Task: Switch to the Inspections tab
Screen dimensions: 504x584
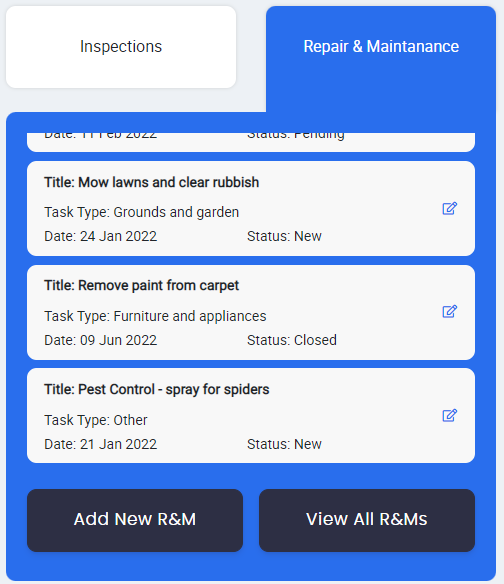Action: (x=121, y=47)
